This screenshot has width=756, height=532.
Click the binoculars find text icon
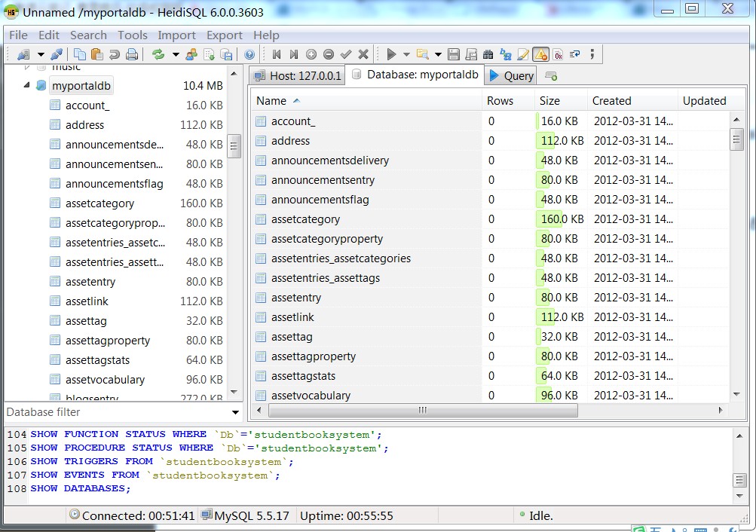click(x=488, y=54)
